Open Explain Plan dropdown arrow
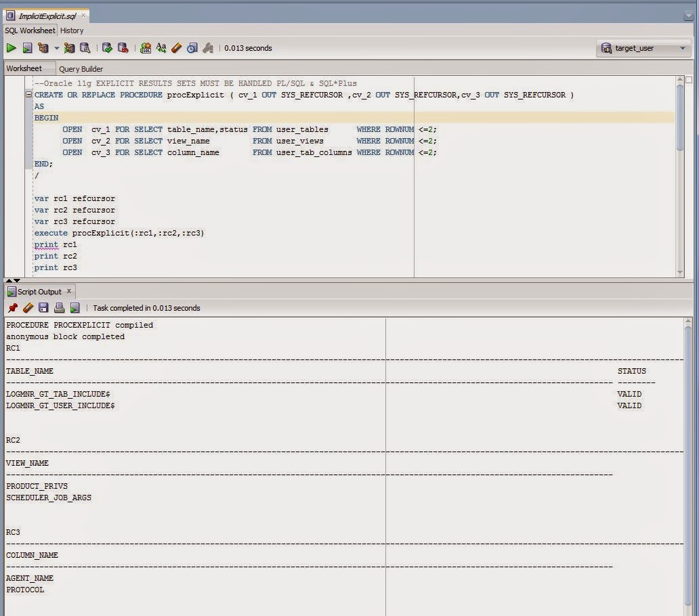 (57, 48)
